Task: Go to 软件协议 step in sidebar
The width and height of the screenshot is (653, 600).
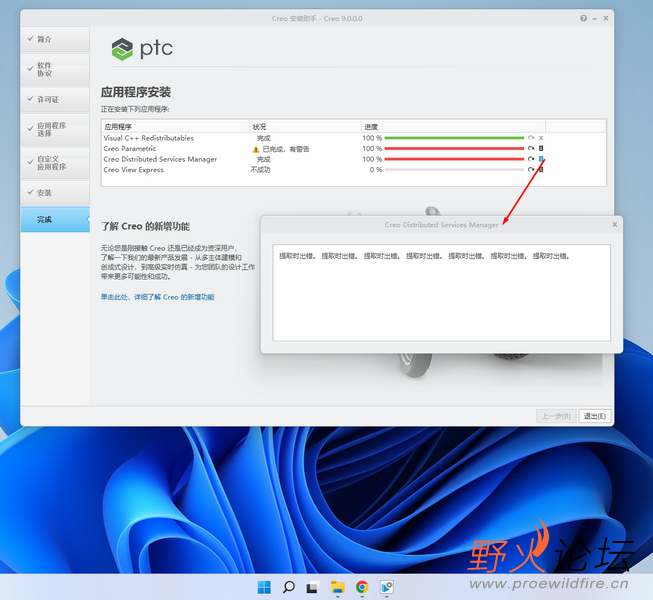Action: [55, 69]
